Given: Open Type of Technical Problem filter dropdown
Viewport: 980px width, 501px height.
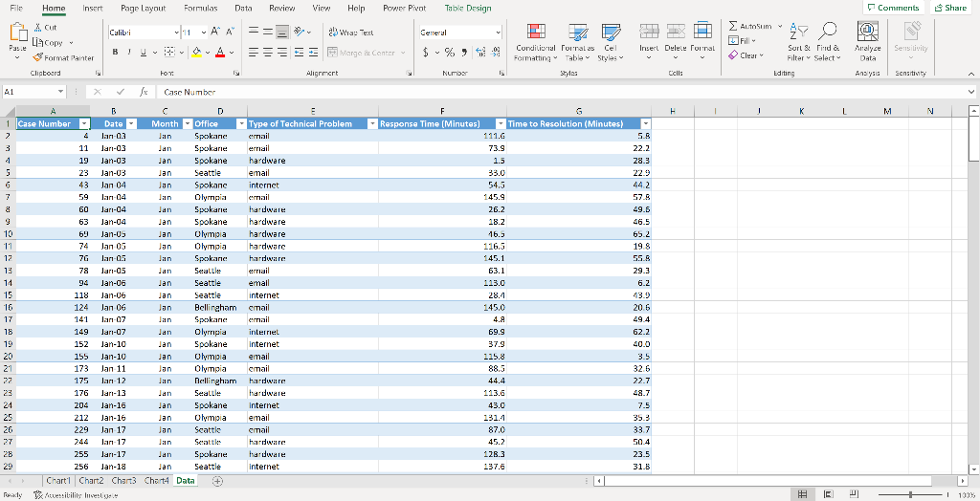Looking at the screenshot, I should pyautogui.click(x=372, y=123).
